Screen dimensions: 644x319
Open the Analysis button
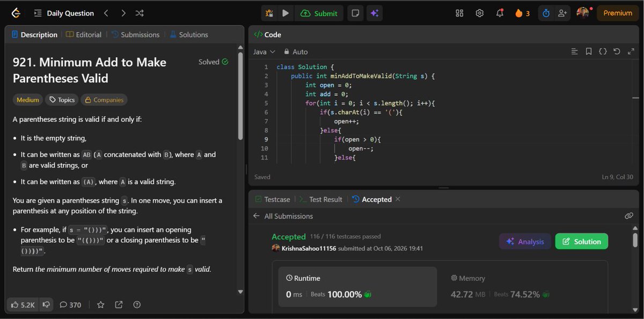coord(525,241)
